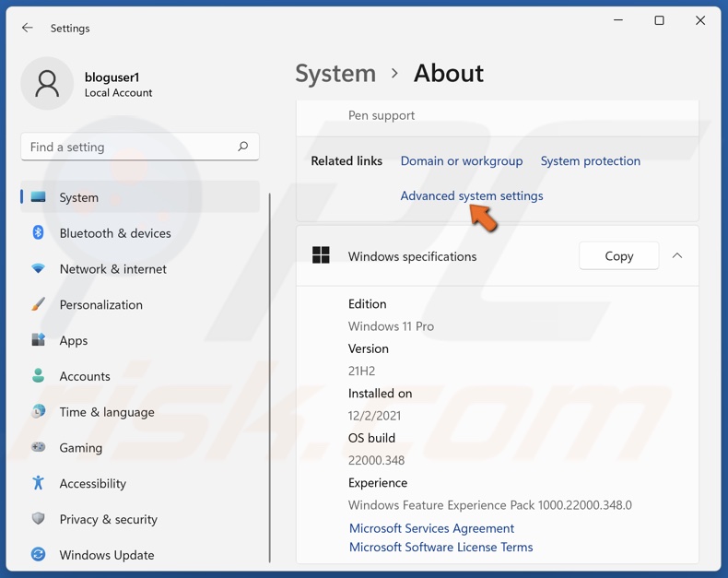Click the Windows 11 Pro edition value
Image resolution: width=728 pixels, height=578 pixels.
(x=391, y=326)
